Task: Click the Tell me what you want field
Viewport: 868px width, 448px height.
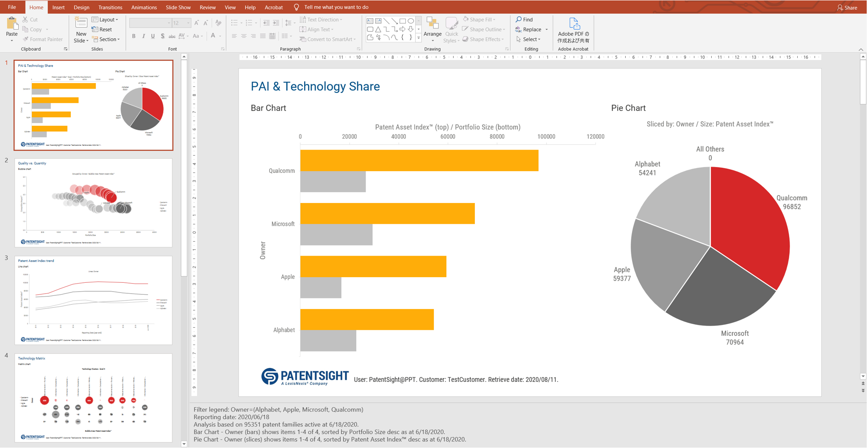Action: tap(336, 7)
